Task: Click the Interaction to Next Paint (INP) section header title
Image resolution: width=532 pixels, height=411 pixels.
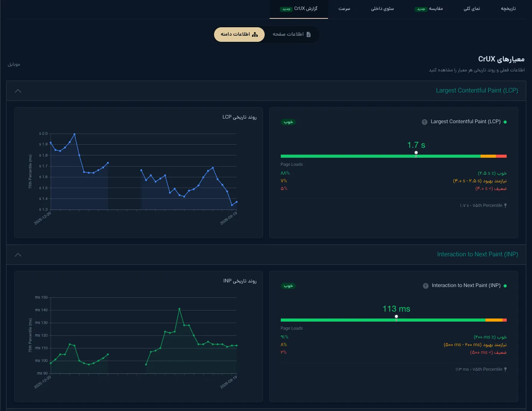Action: pos(478,254)
